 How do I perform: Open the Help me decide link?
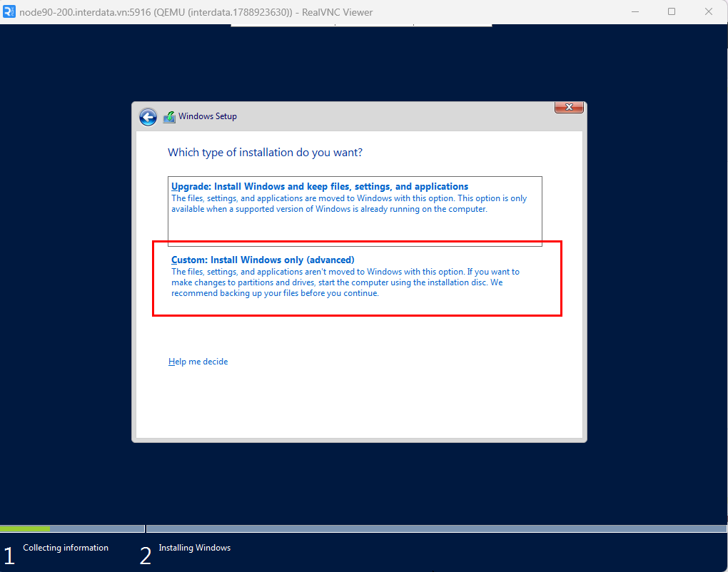[x=198, y=362]
